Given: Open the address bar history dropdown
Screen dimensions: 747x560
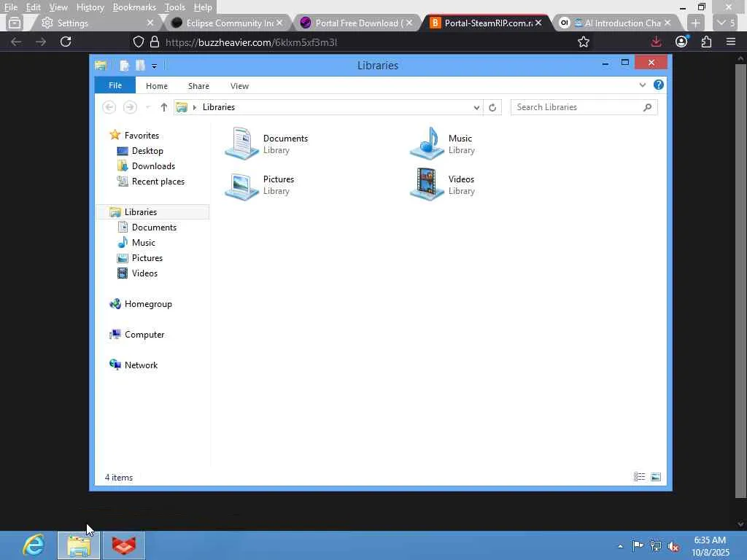Looking at the screenshot, I should click(476, 107).
